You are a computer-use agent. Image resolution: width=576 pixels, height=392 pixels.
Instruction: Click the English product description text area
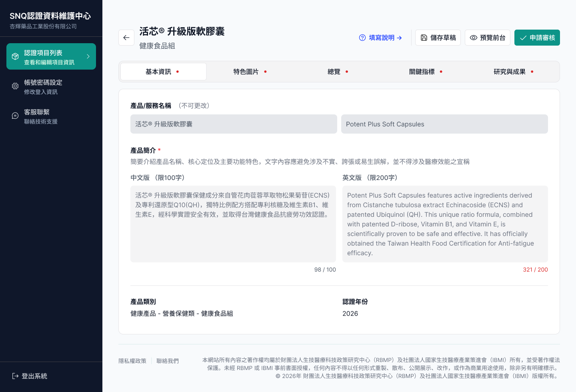[x=444, y=224]
